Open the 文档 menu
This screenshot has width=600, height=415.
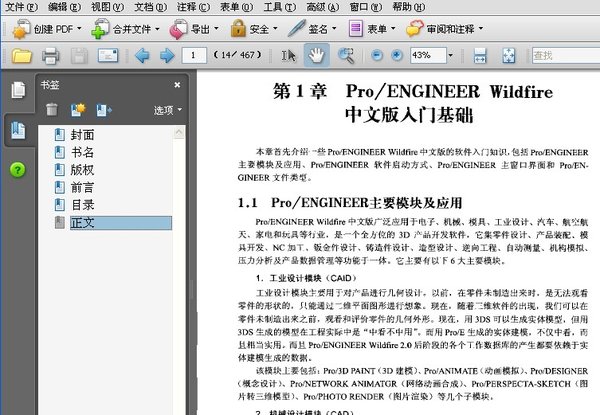(x=151, y=7)
